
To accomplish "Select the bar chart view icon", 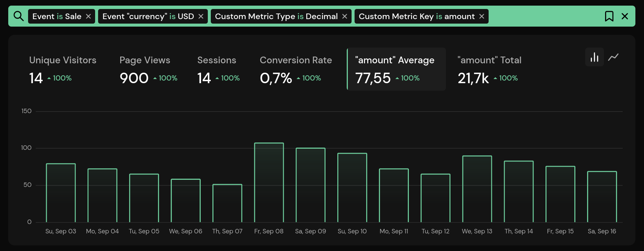I will (x=595, y=57).
